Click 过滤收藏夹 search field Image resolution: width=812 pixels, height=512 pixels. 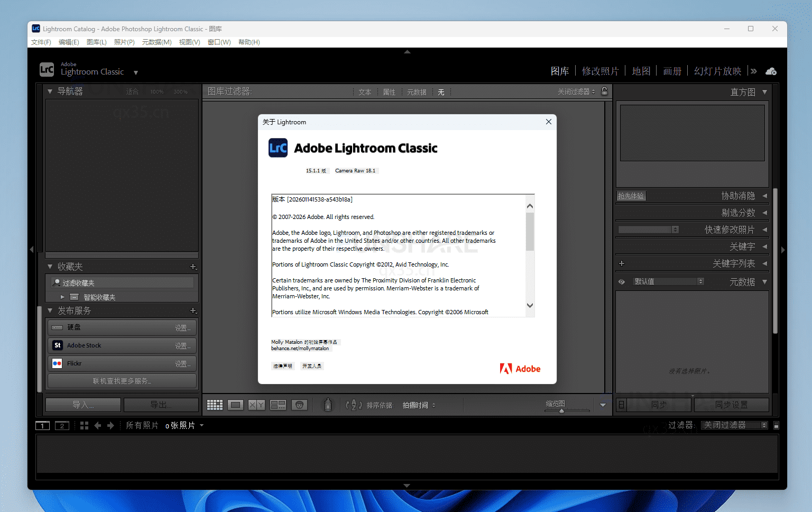pyautogui.click(x=122, y=283)
